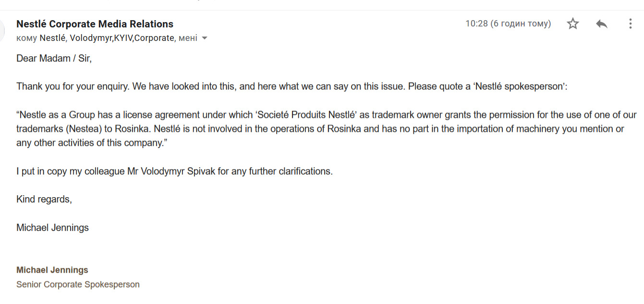
Task: Expand recipient details with the small arrow
Action: coord(205,38)
